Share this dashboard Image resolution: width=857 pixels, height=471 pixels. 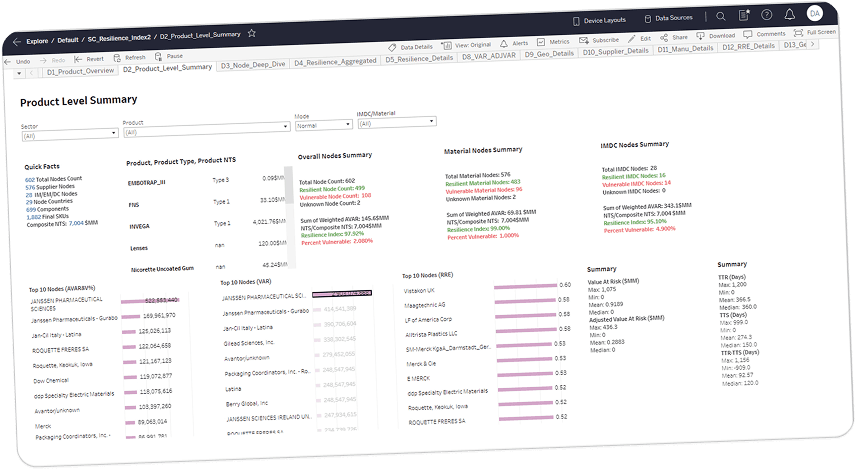point(674,37)
